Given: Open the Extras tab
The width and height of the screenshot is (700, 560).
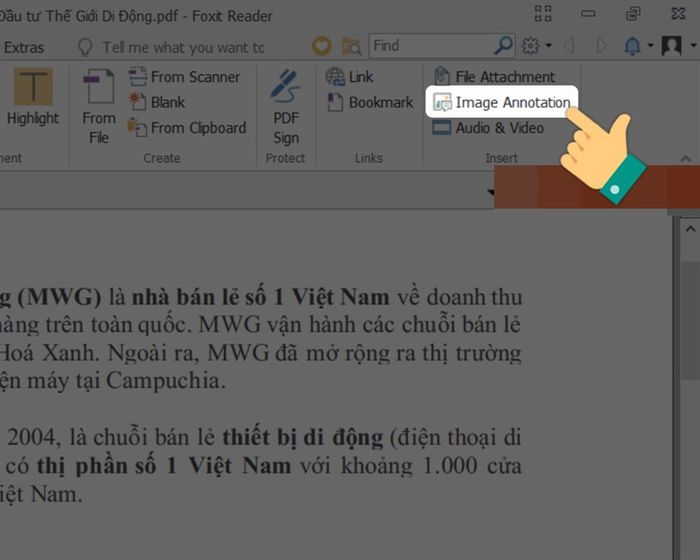Looking at the screenshot, I should click(23, 47).
